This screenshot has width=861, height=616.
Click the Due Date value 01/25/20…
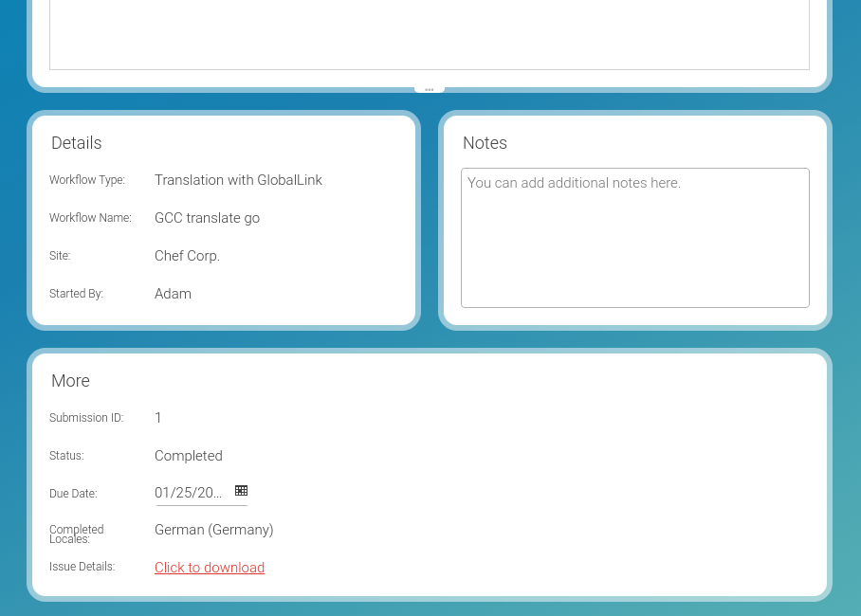[188, 493]
